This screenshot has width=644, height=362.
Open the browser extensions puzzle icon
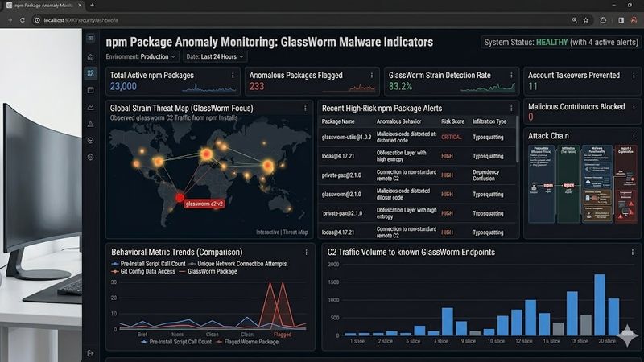click(603, 19)
